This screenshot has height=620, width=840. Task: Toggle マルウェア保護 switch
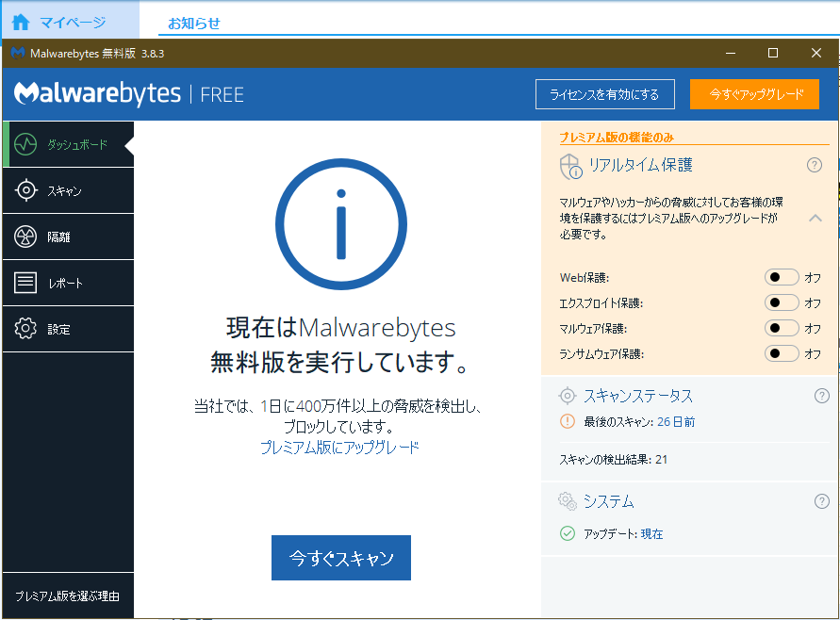pos(782,328)
